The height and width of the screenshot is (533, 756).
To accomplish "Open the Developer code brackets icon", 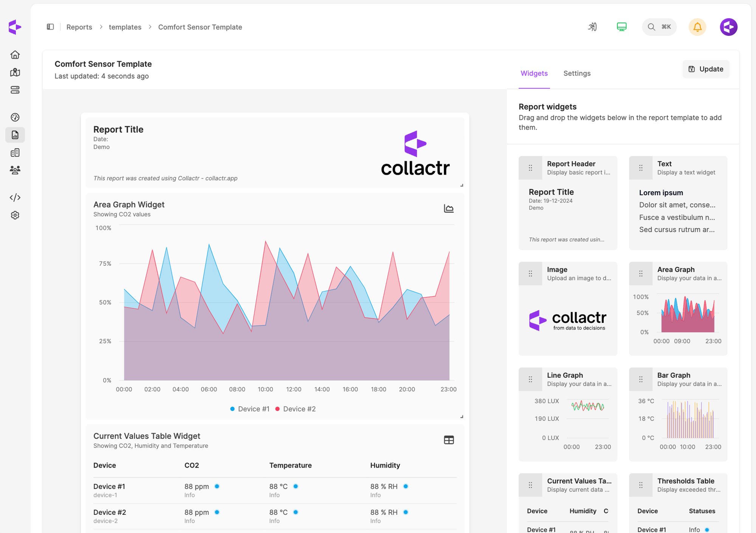I will tap(15, 197).
